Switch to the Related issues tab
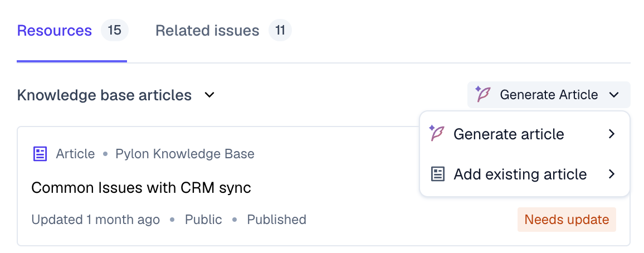Viewport: 644px width, 253px height. (x=207, y=31)
